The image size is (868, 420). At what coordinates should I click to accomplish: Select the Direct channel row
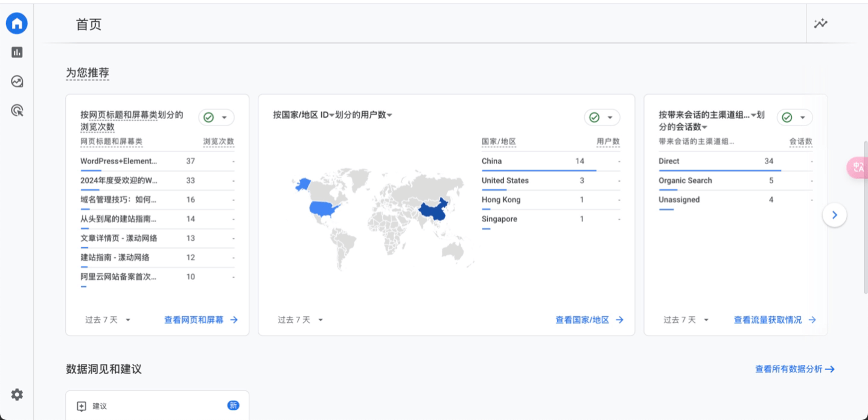735,162
